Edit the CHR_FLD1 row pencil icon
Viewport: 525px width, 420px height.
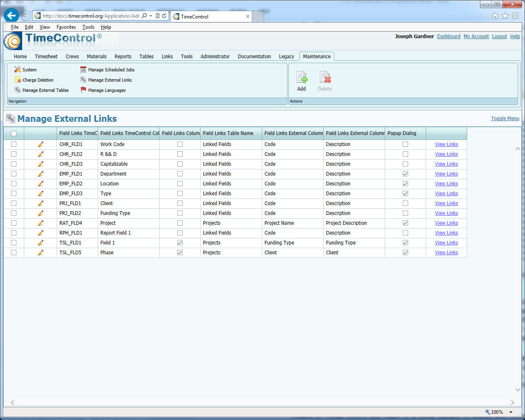coord(40,144)
